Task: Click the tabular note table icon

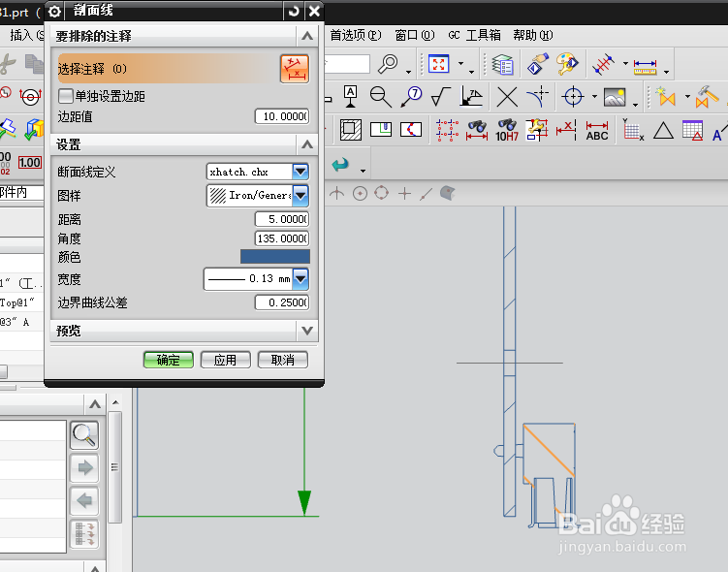Action: point(693,130)
